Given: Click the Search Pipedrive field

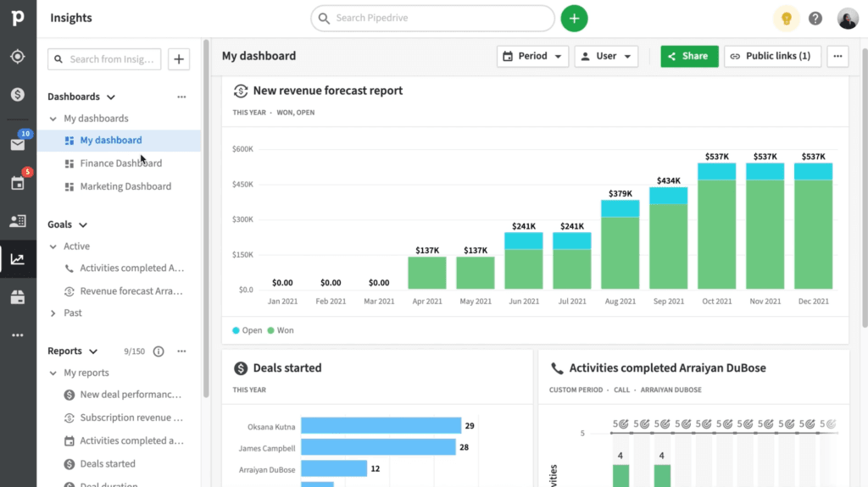Looking at the screenshot, I should point(432,19).
